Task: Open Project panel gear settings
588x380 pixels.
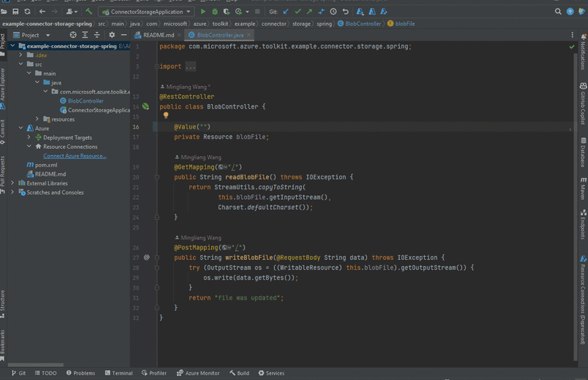Action: tap(112, 35)
